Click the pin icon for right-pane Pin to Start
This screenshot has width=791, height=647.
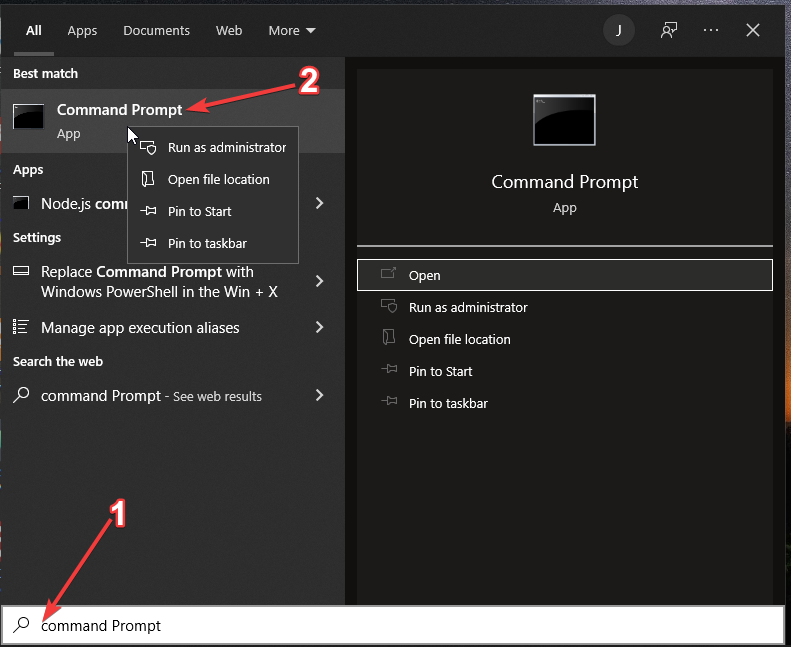389,369
